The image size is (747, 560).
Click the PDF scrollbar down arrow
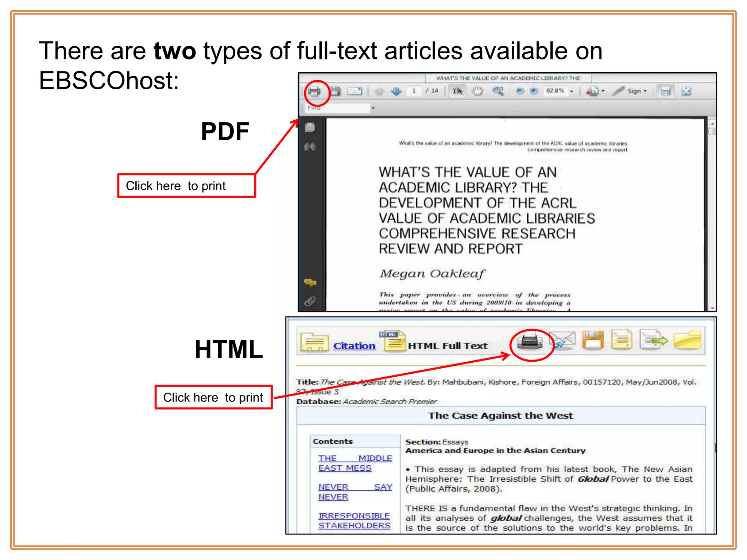712,308
